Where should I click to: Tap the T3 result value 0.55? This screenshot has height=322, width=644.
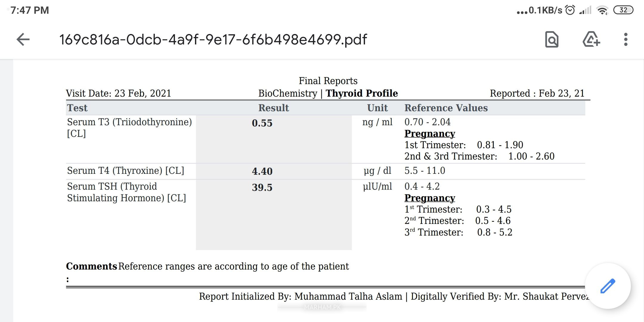(x=262, y=123)
